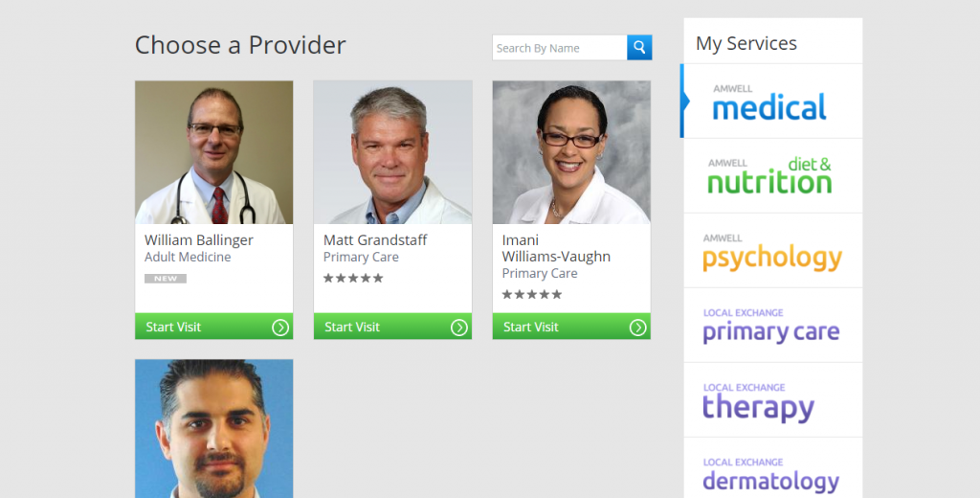The height and width of the screenshot is (498, 980).
Task: Select Local Exchange primary care service
Action: [x=772, y=326]
